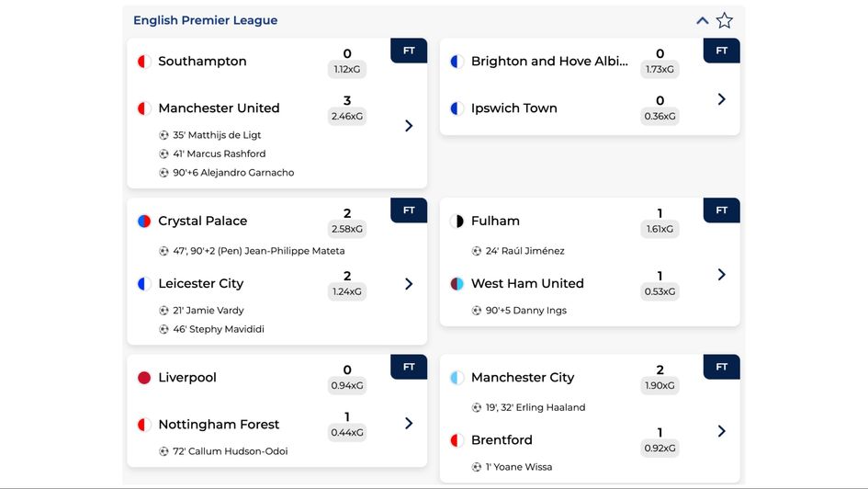Open Fulham vs West Ham match arrow
This screenshot has width=868, height=489.
pyautogui.click(x=721, y=274)
